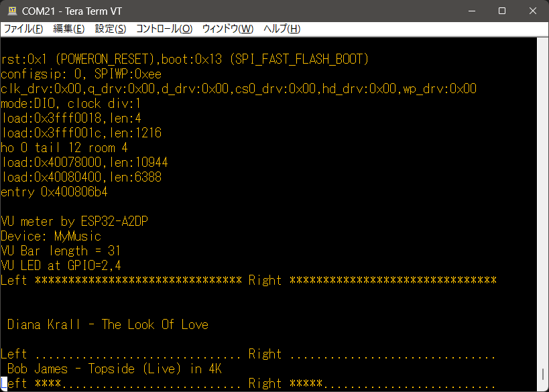The width and height of the screenshot is (549, 392).
Task: Open the ヘルプ(H) menu
Action: (x=282, y=29)
